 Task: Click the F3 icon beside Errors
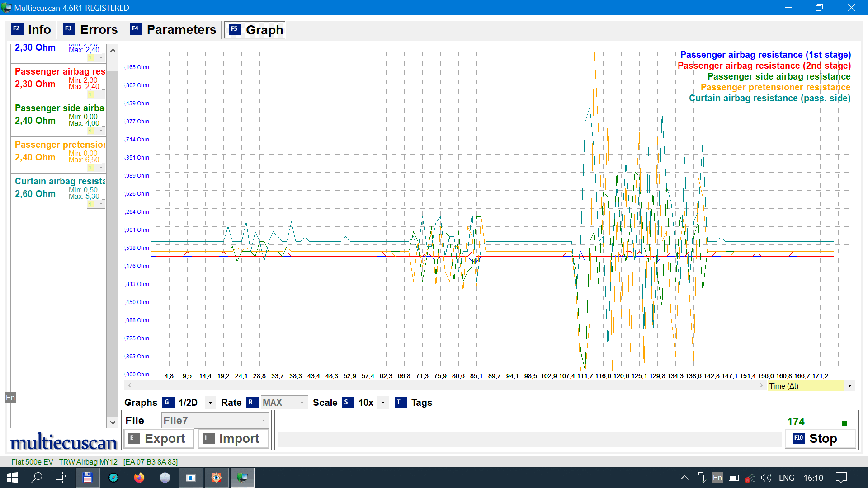(69, 29)
